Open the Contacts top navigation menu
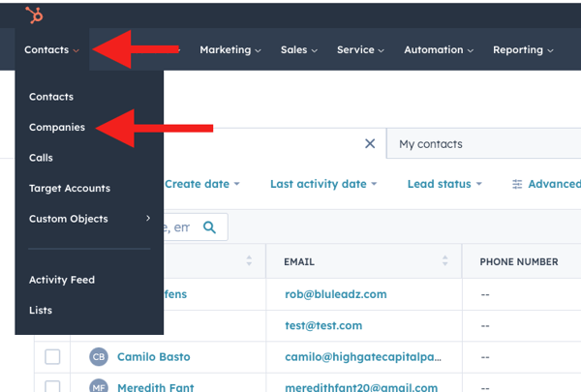581x392 pixels. click(x=52, y=49)
